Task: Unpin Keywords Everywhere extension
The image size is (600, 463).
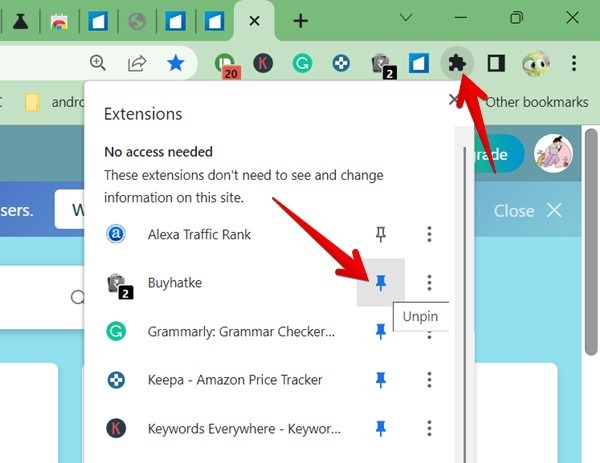Action: (x=381, y=429)
